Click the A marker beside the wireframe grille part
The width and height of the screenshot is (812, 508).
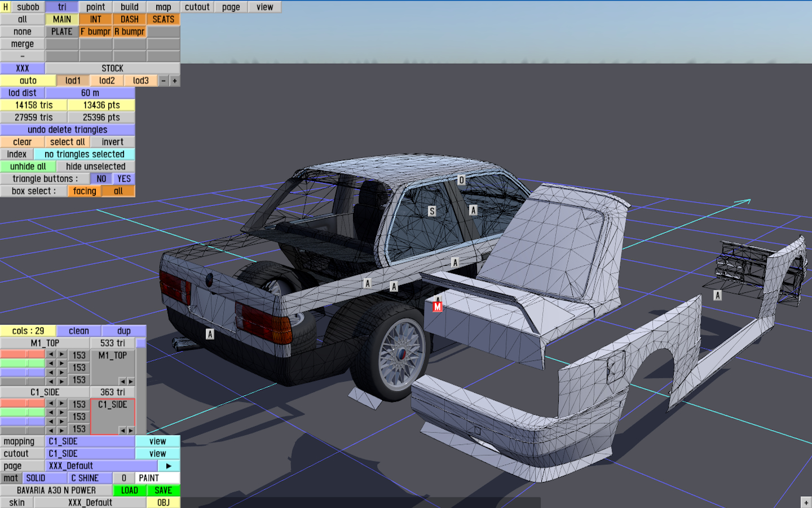(717, 295)
